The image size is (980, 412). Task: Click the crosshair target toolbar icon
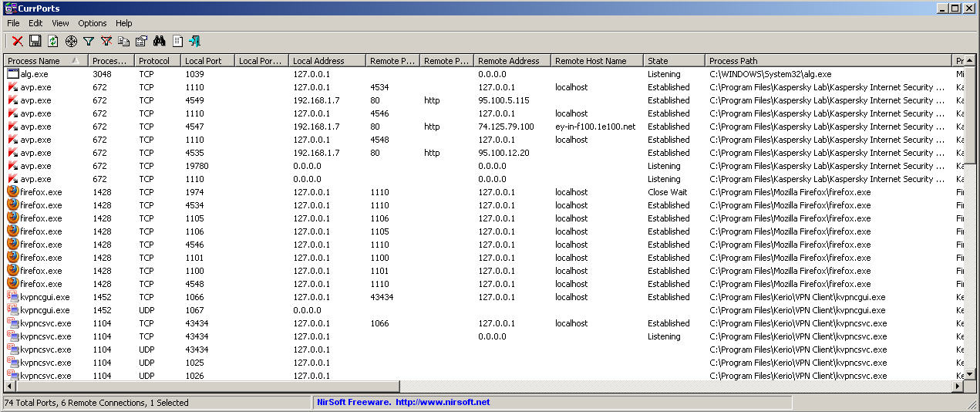pyautogui.click(x=71, y=41)
